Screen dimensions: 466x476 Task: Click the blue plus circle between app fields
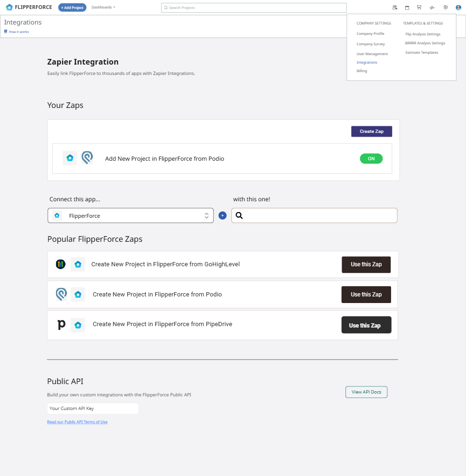pyautogui.click(x=222, y=215)
